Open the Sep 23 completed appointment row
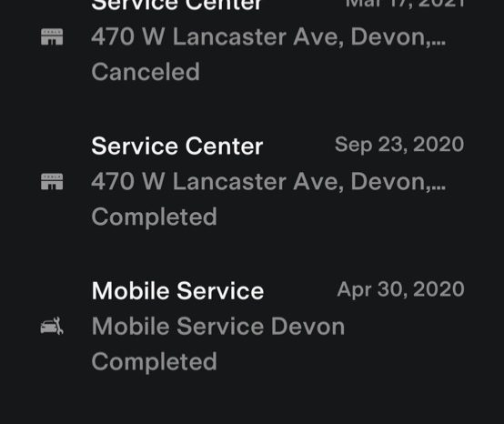 click(252, 182)
